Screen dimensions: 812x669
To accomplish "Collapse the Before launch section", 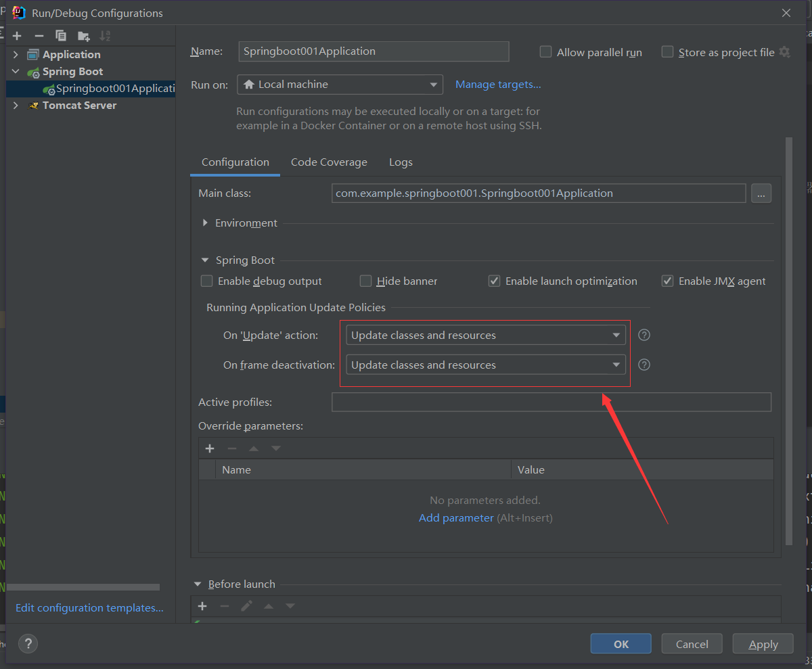I will [x=198, y=584].
